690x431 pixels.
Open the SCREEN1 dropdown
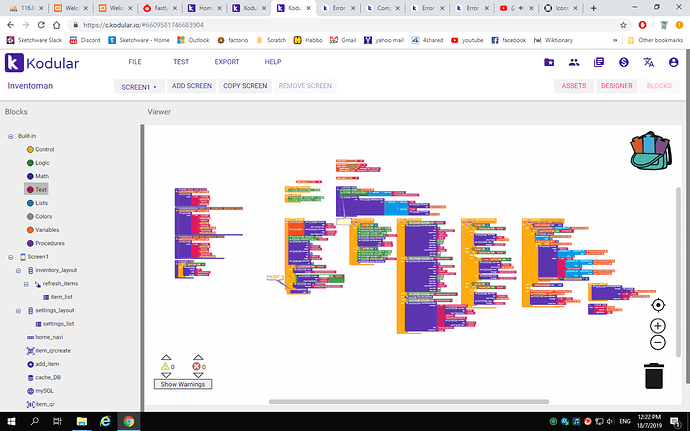[x=139, y=87]
